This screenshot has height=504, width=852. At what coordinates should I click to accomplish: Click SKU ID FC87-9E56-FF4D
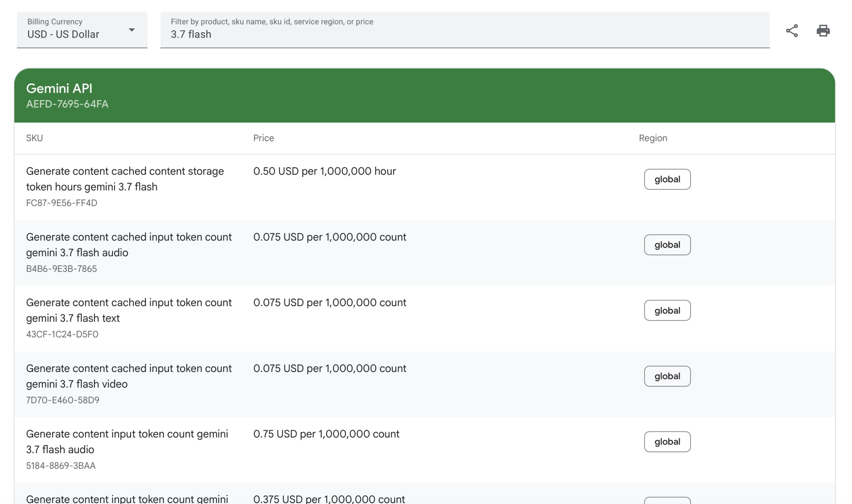62,203
